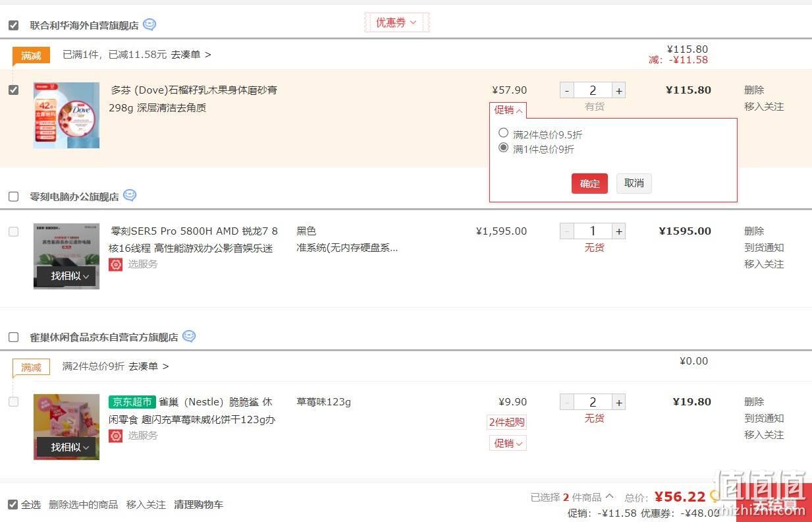Open 零刻SER5 Pro 5800H title link
Screen dimensions: 812x522
pos(193,239)
